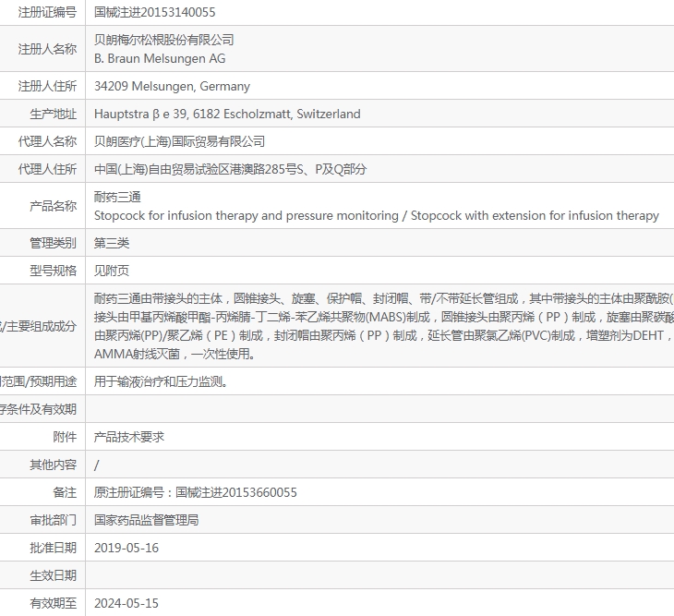The image size is (674, 616).
Task: Select agent name 贝朗医疗(上海)国际贸易有限公司
Action: click(x=179, y=141)
